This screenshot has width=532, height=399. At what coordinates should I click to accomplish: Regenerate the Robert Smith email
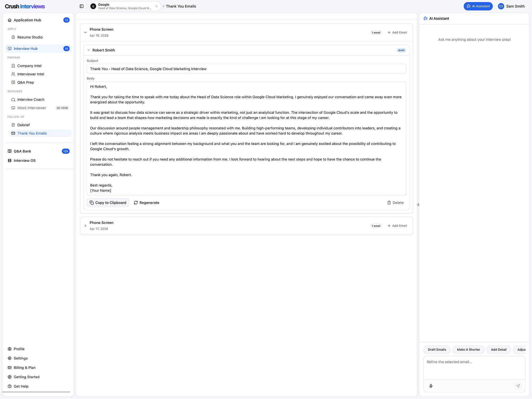point(147,203)
